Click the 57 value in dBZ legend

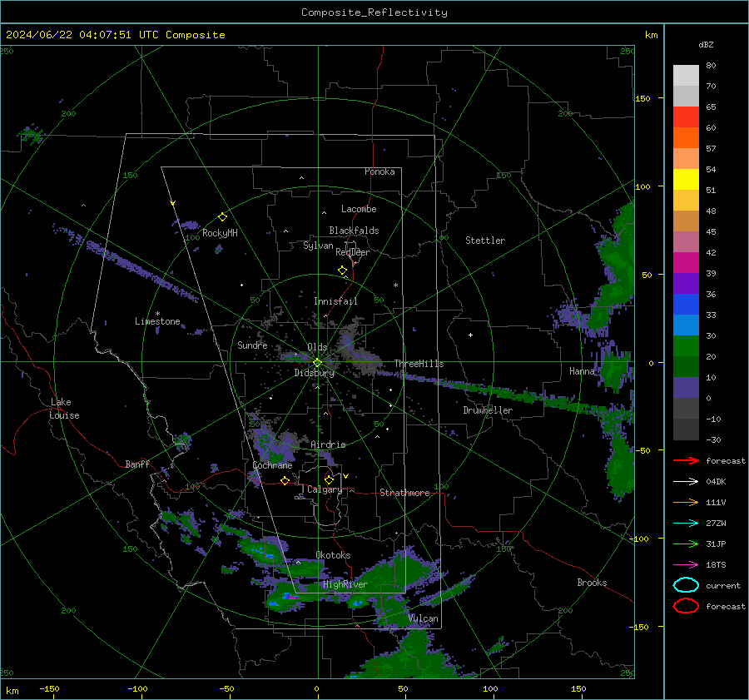(711, 148)
